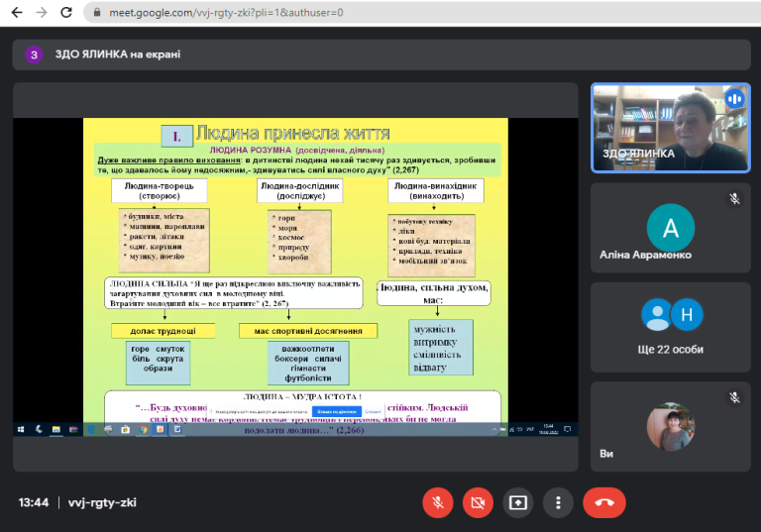Toggle the camera button in bottom bar
The width and height of the screenshot is (761, 532).
pyautogui.click(x=478, y=502)
